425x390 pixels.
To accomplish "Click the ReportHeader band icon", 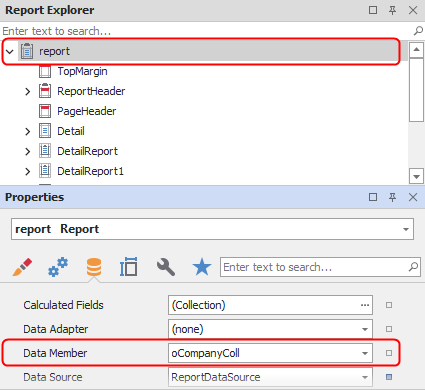I will 45,91.
